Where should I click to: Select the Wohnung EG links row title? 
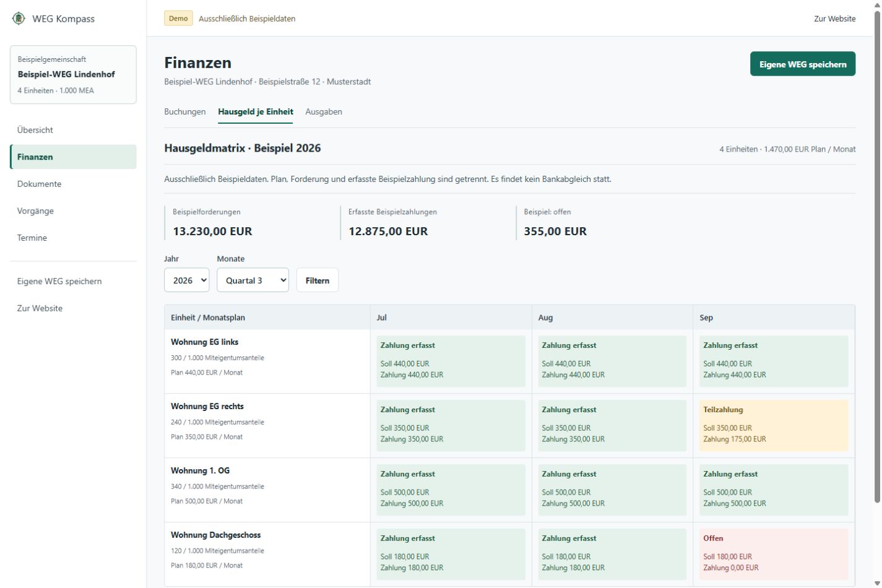(205, 342)
